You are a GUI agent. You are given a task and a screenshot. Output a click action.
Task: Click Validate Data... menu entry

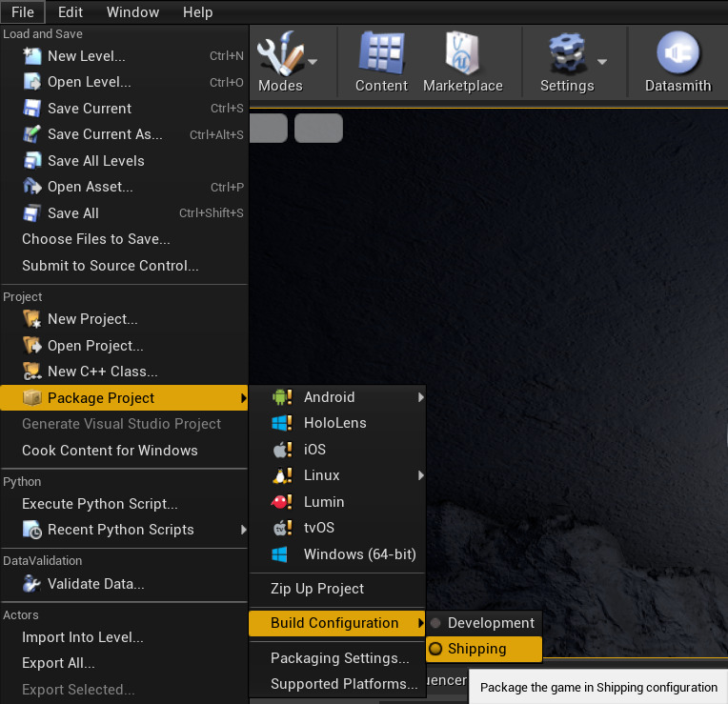pos(95,584)
